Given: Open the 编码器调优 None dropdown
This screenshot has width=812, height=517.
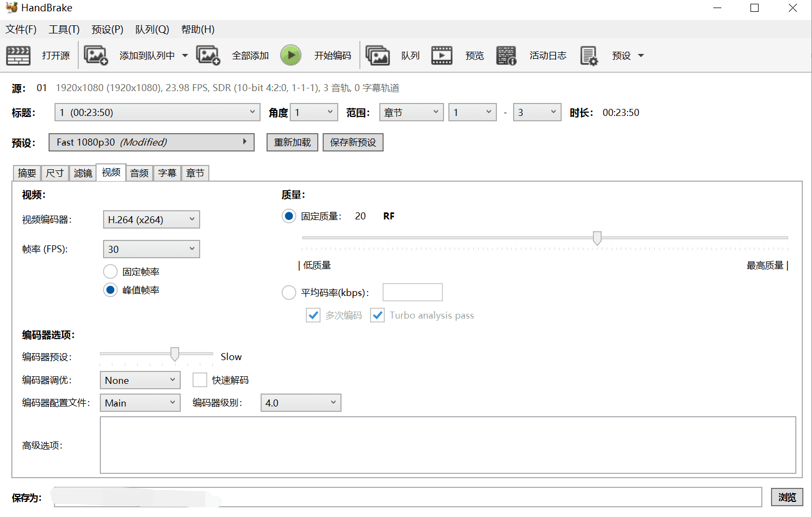Looking at the screenshot, I should pyautogui.click(x=140, y=380).
